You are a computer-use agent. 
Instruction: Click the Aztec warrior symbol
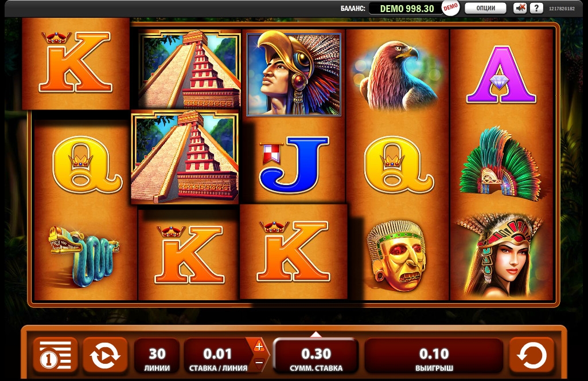click(294, 74)
